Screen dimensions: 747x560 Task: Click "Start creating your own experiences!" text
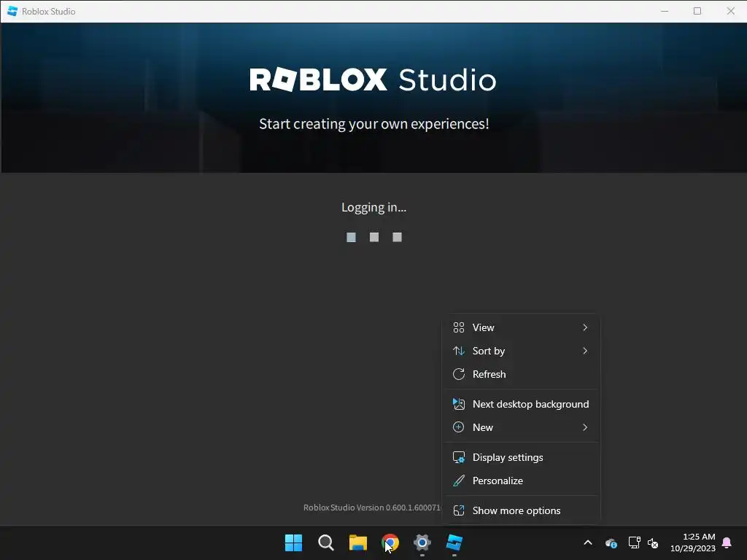click(x=374, y=124)
